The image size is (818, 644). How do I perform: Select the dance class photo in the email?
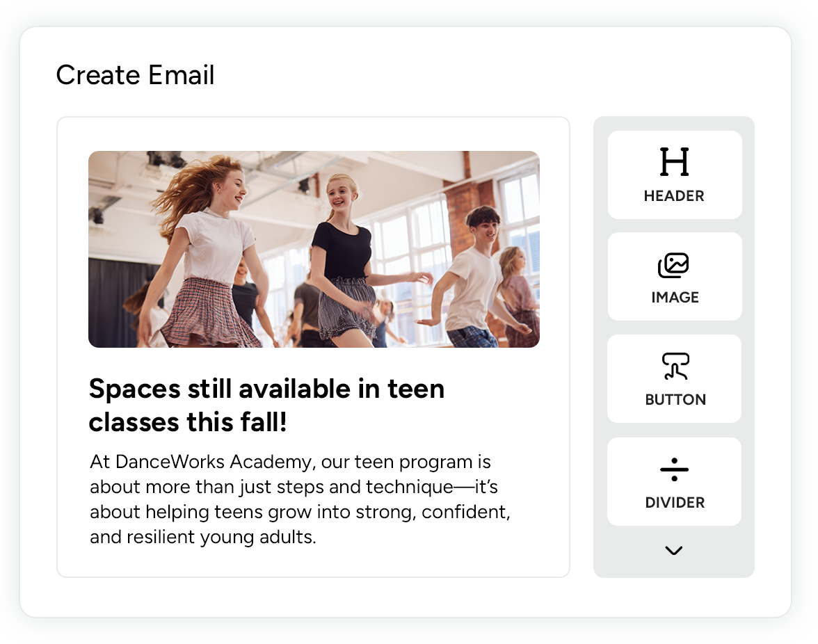tap(314, 249)
